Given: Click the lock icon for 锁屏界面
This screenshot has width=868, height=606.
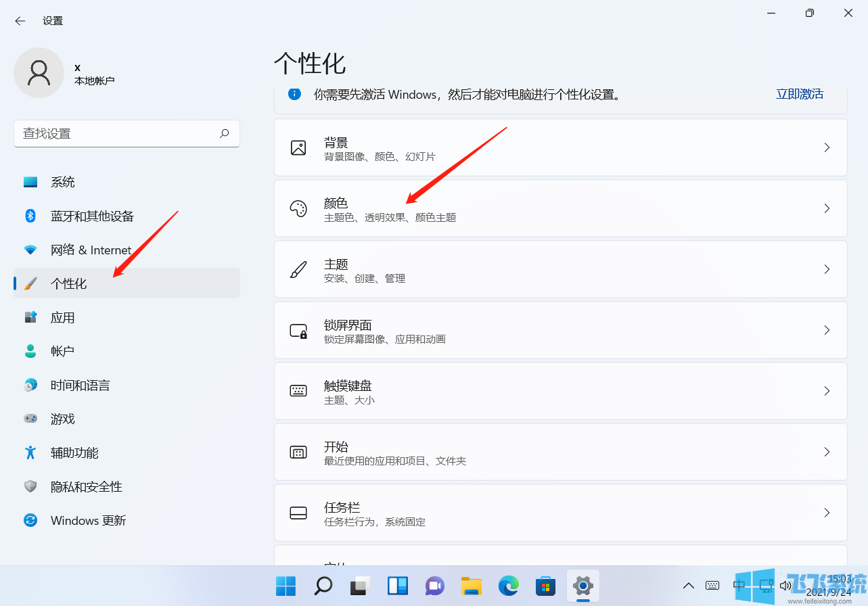Looking at the screenshot, I should click(298, 330).
